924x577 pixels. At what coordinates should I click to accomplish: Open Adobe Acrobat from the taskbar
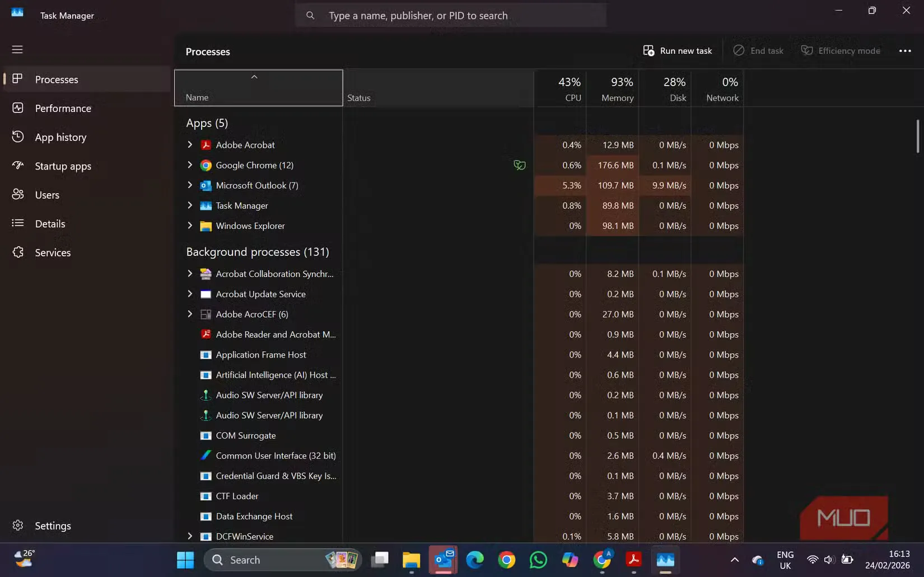633,560
